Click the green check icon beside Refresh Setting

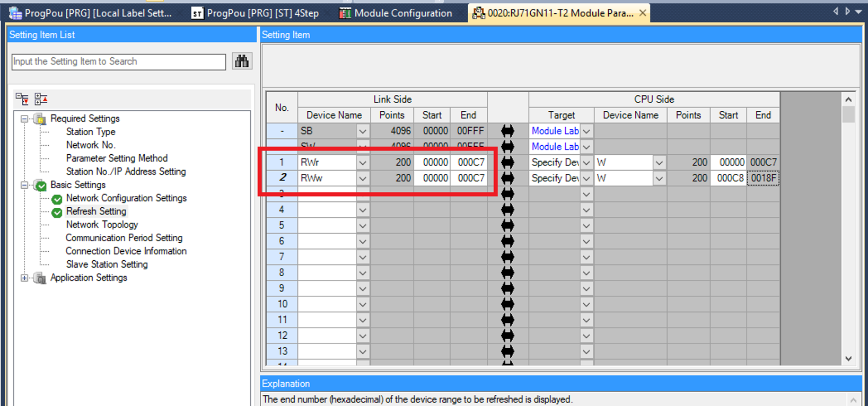point(57,212)
